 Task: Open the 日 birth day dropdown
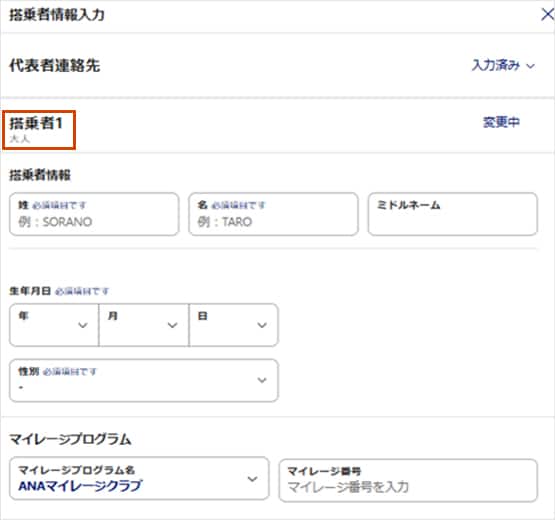tap(234, 325)
